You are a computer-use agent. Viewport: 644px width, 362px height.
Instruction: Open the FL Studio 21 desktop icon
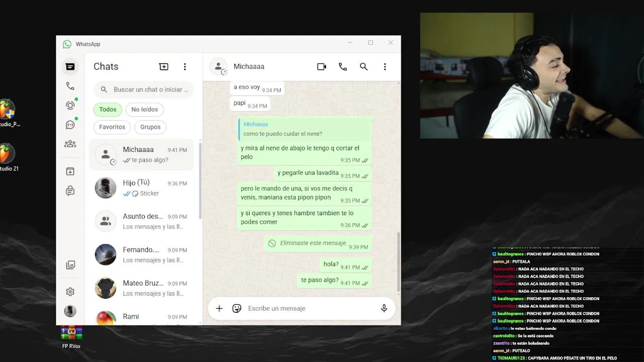[7, 157]
